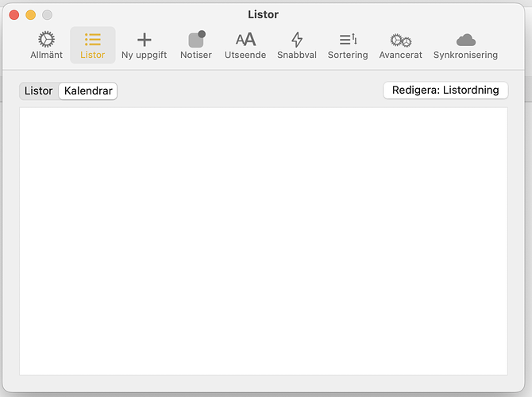The image size is (532, 397).
Task: Open Ny uppgift plus icon settings
Action: (x=144, y=40)
